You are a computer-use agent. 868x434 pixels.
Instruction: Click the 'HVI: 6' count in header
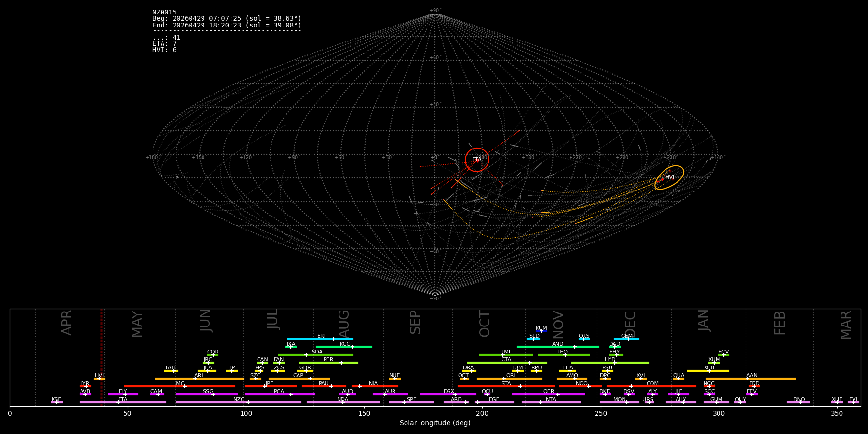(164, 50)
